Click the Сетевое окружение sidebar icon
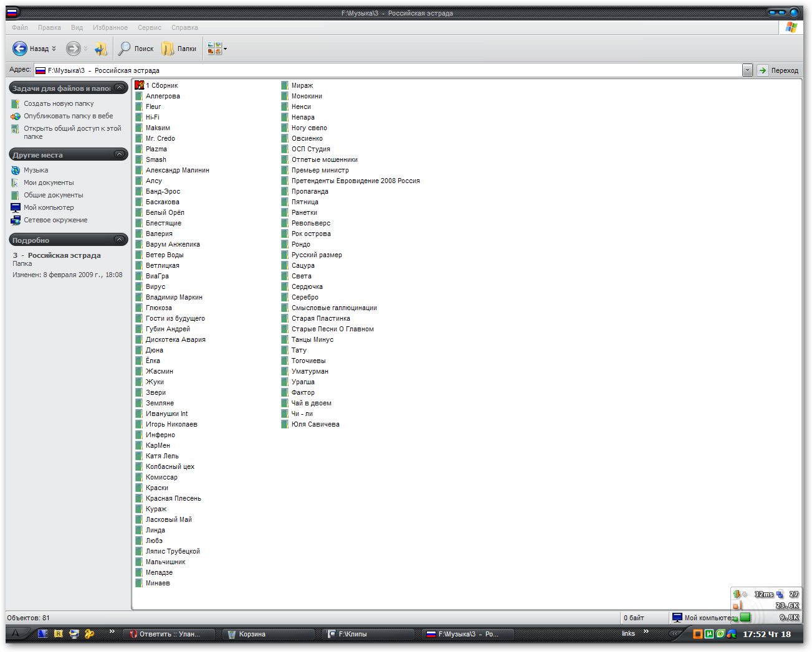This screenshot has width=812, height=652. [x=16, y=220]
